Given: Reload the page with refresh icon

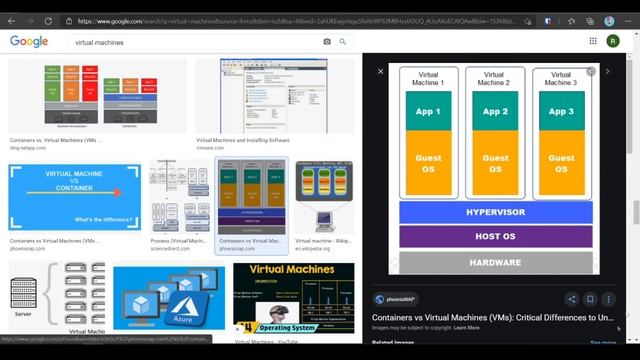Looking at the screenshot, I should [48, 21].
